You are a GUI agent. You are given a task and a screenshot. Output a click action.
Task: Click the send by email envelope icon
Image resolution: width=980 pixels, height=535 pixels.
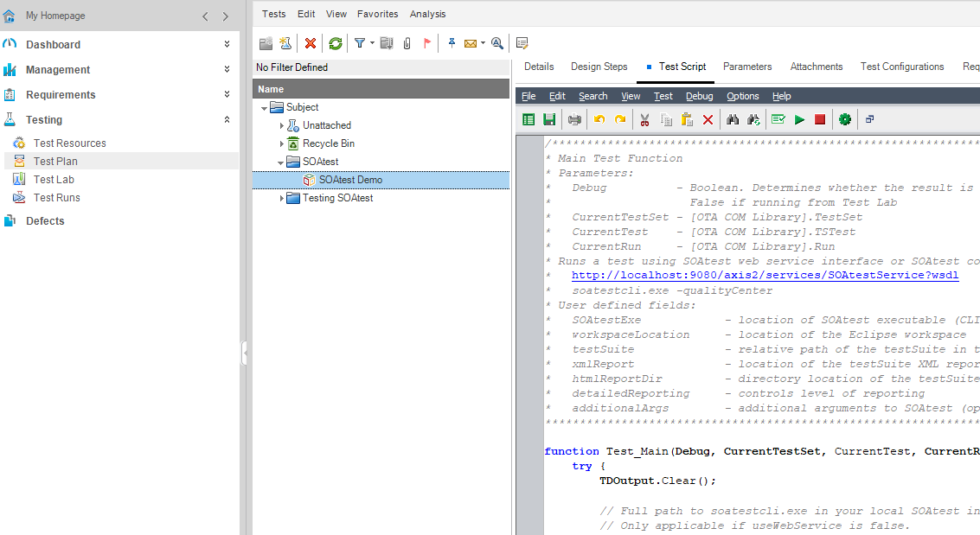(x=471, y=43)
